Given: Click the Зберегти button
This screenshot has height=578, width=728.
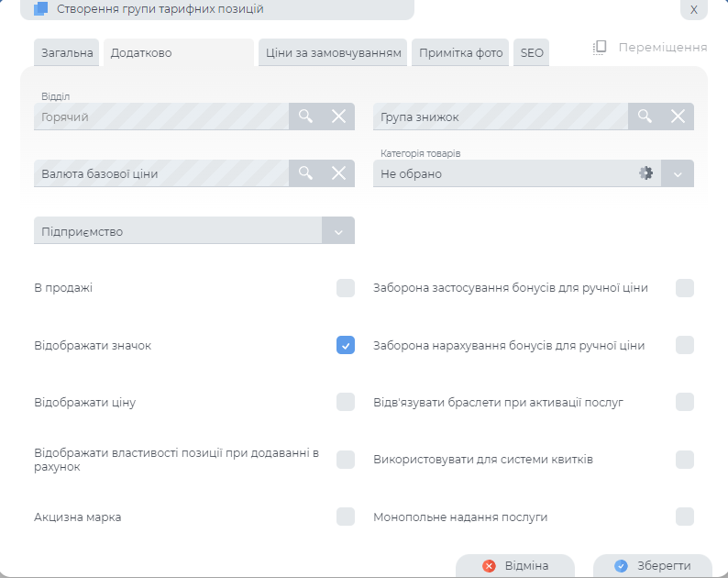Looking at the screenshot, I should 653,565.
